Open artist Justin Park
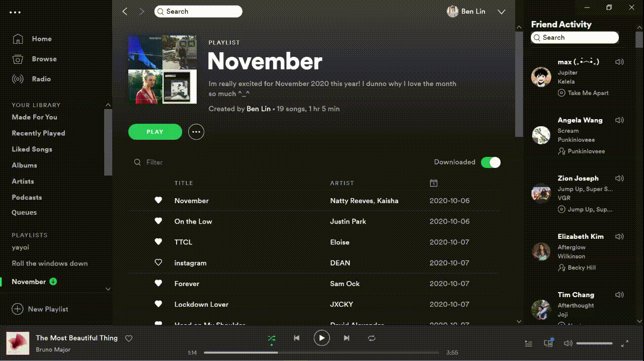This screenshot has height=361, width=644. click(x=348, y=221)
